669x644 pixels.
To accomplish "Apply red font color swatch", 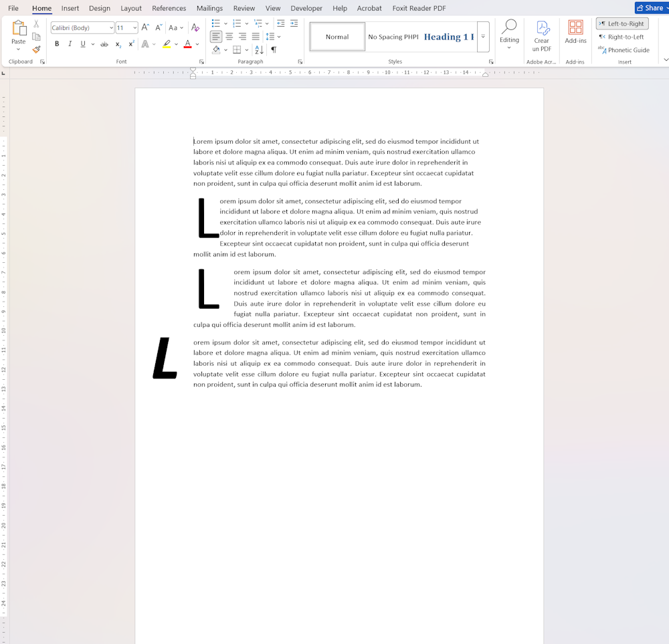I will 187,44.
